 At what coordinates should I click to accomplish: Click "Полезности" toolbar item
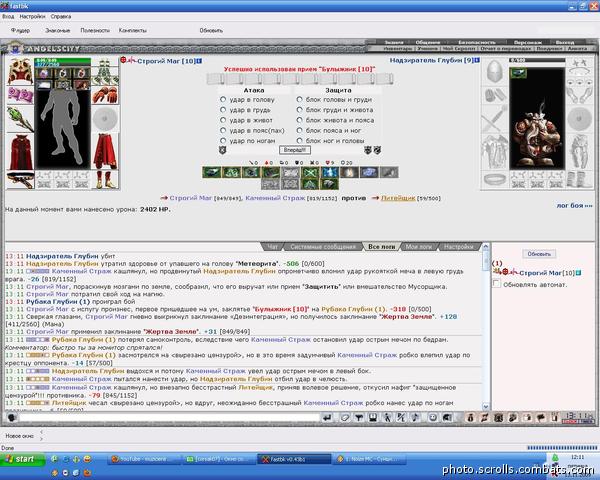click(x=95, y=30)
